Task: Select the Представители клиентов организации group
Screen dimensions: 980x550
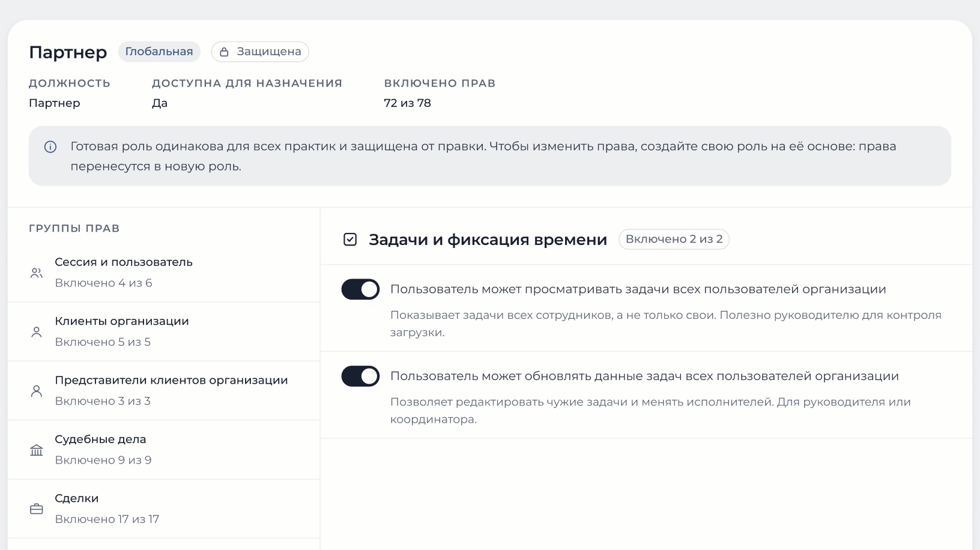Action: point(163,391)
